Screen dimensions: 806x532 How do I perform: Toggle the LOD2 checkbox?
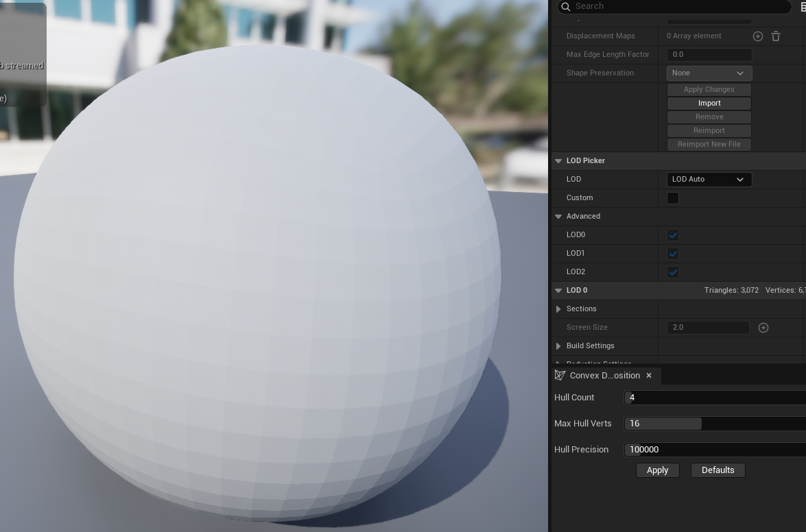[x=673, y=272]
